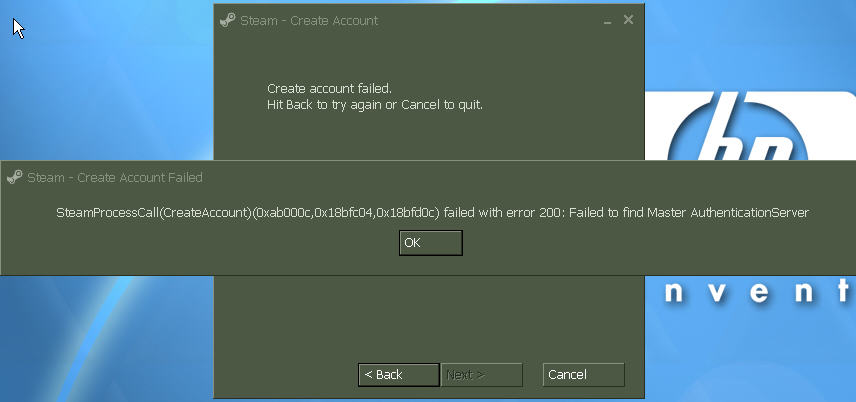Click the 'Hit Back to try again' instruction line

pyautogui.click(x=374, y=105)
